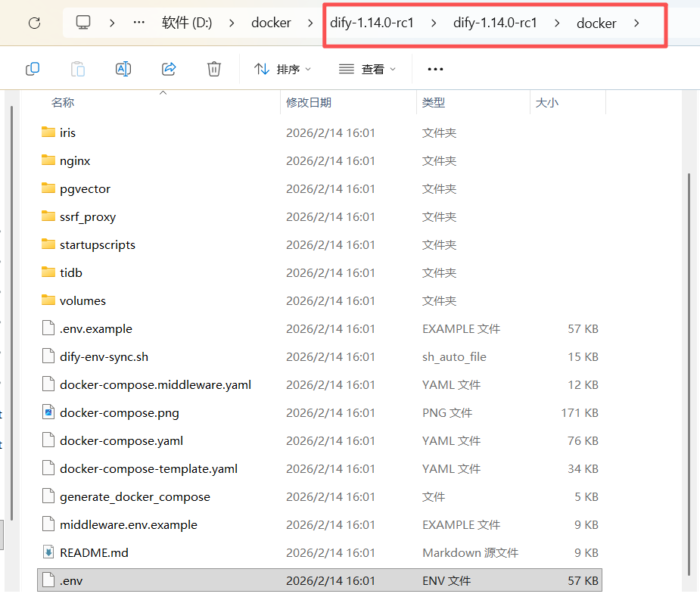Expand the chevron after 软件 (D:)

(232, 23)
